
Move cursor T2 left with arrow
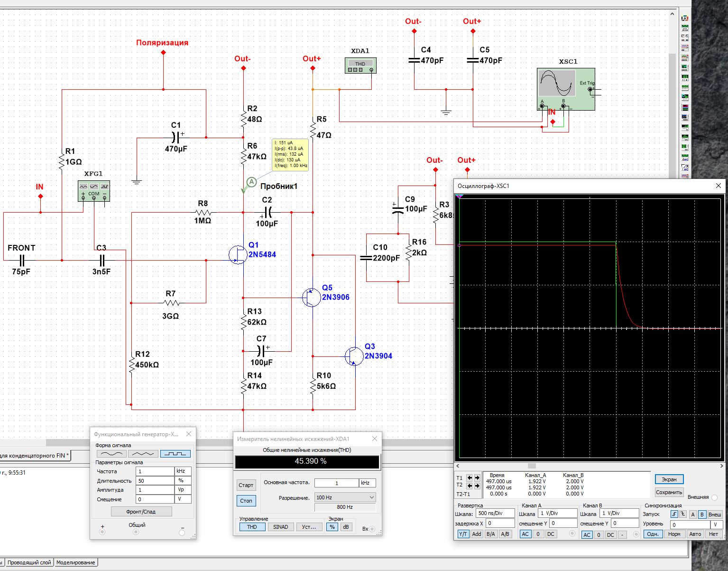pyautogui.click(x=470, y=486)
